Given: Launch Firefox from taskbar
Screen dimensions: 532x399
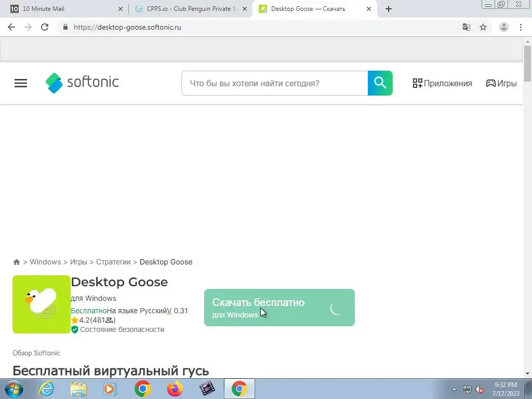Looking at the screenshot, I should point(175,389).
